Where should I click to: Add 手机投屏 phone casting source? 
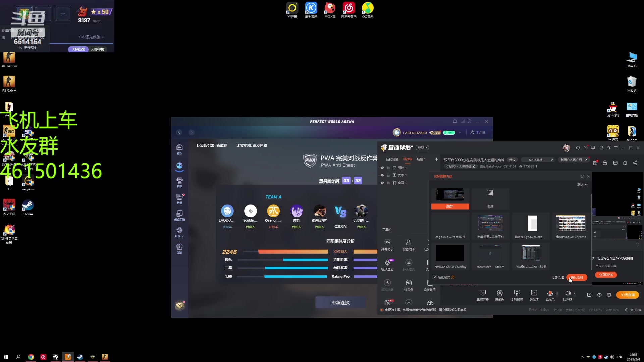[x=517, y=295]
